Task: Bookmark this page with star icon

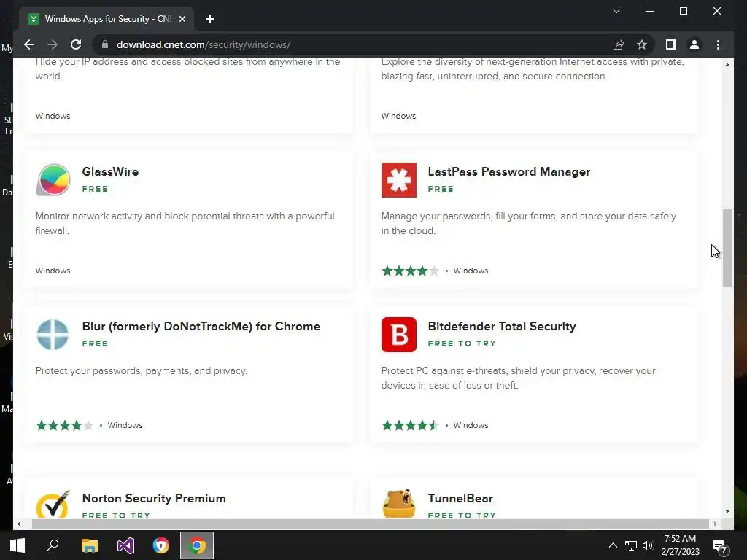Action: pyautogui.click(x=642, y=44)
